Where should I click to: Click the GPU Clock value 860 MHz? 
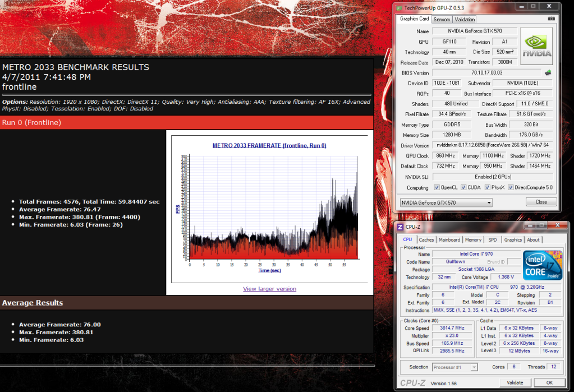pos(445,155)
